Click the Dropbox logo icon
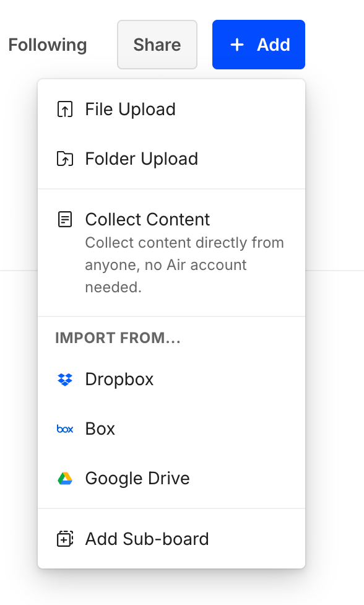Viewport: 364px width, 605px height. (64, 379)
